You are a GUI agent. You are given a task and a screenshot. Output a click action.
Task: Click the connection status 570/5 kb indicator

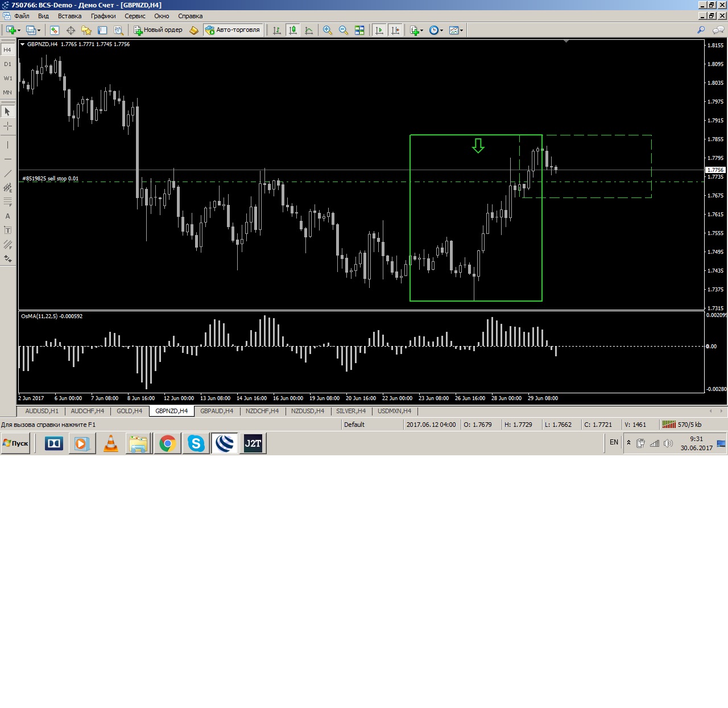pos(682,425)
